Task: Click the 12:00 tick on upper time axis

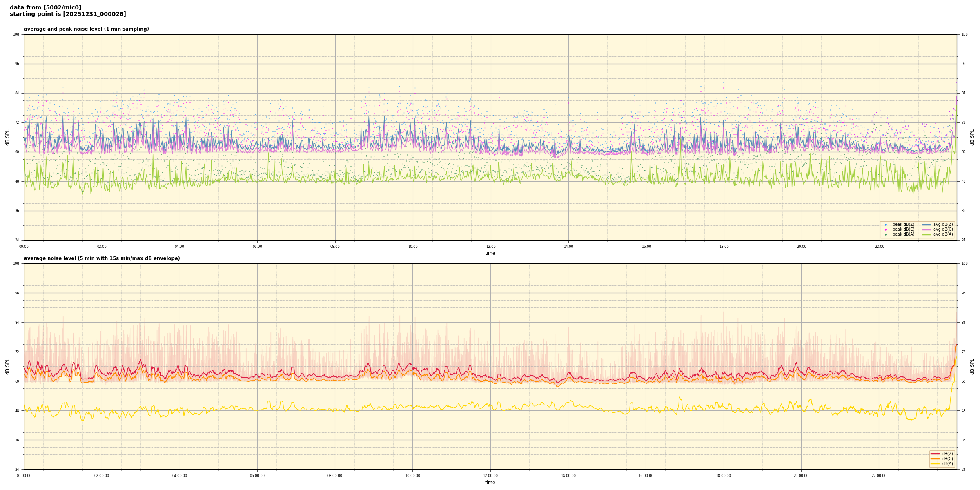Action: [x=490, y=247]
